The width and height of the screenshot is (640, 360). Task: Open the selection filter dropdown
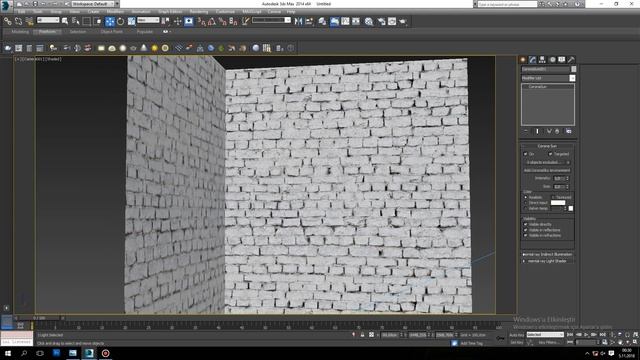[48, 20]
